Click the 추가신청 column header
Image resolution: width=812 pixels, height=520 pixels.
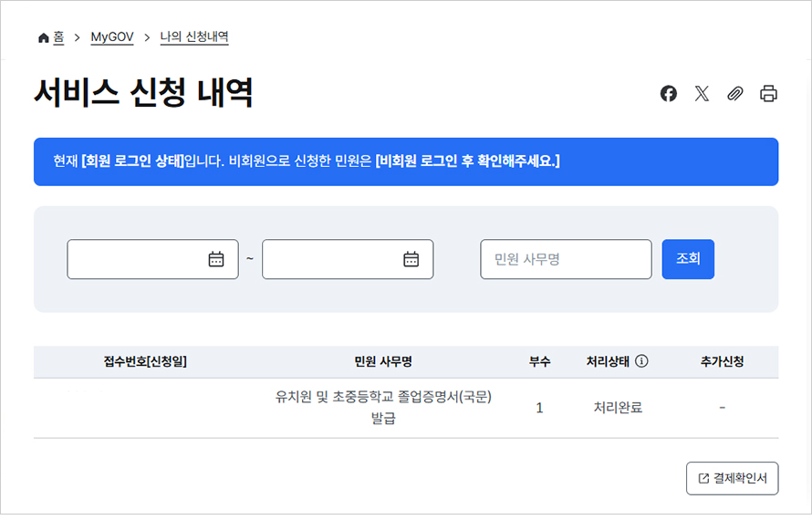click(x=722, y=361)
